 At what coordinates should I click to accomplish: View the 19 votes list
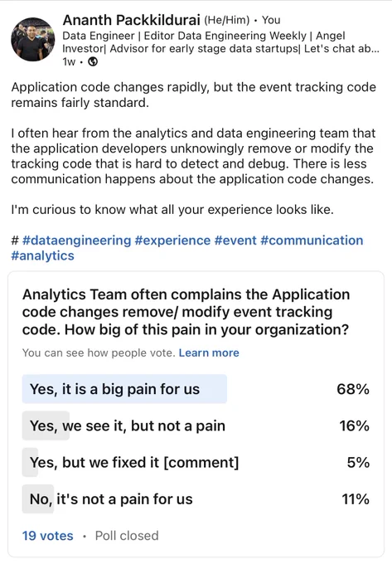48,536
